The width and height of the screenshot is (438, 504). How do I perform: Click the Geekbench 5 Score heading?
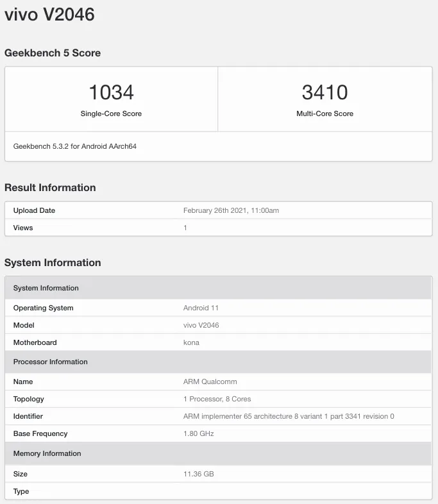click(53, 53)
